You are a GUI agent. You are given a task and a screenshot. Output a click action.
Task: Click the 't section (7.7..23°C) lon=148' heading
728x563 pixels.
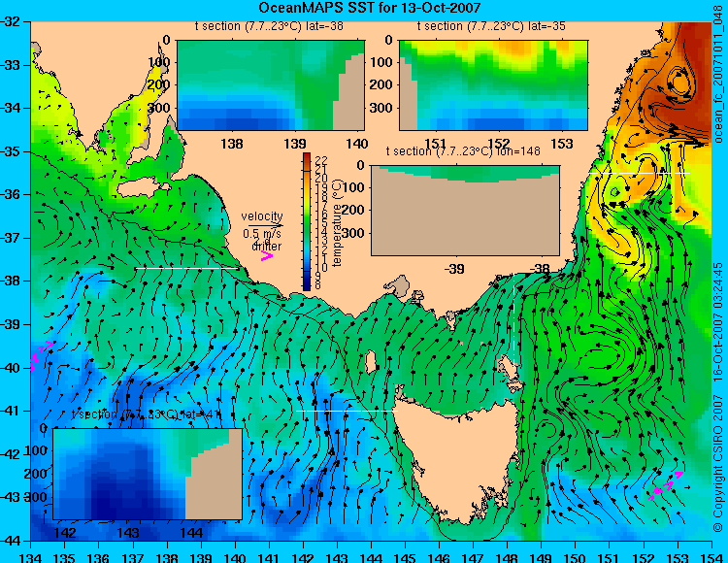[463, 151]
